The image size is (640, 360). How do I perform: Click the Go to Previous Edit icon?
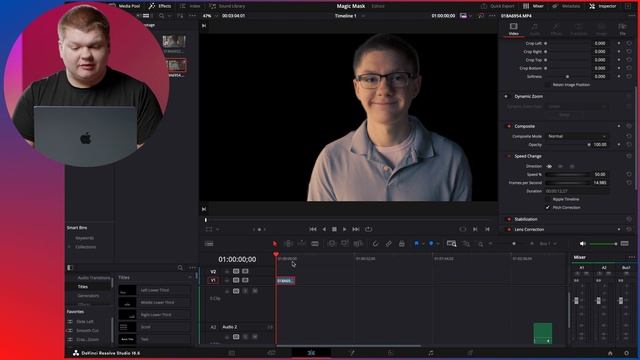coord(487,229)
